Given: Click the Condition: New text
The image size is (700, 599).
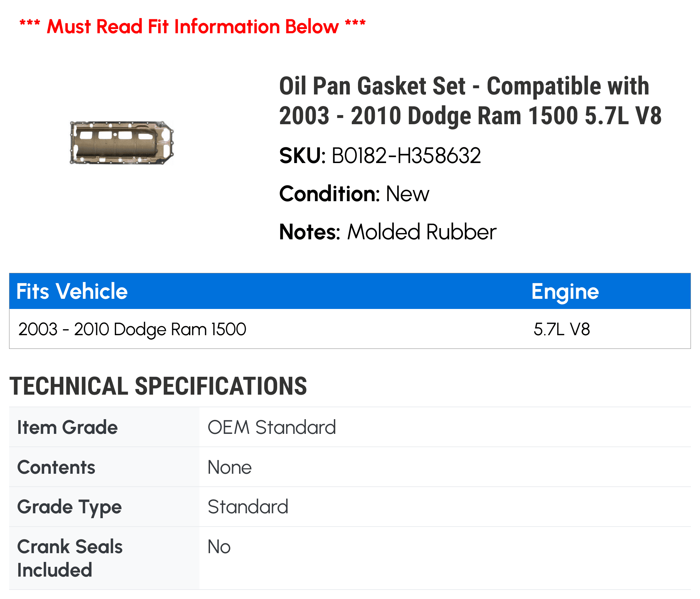Looking at the screenshot, I should 354,194.
